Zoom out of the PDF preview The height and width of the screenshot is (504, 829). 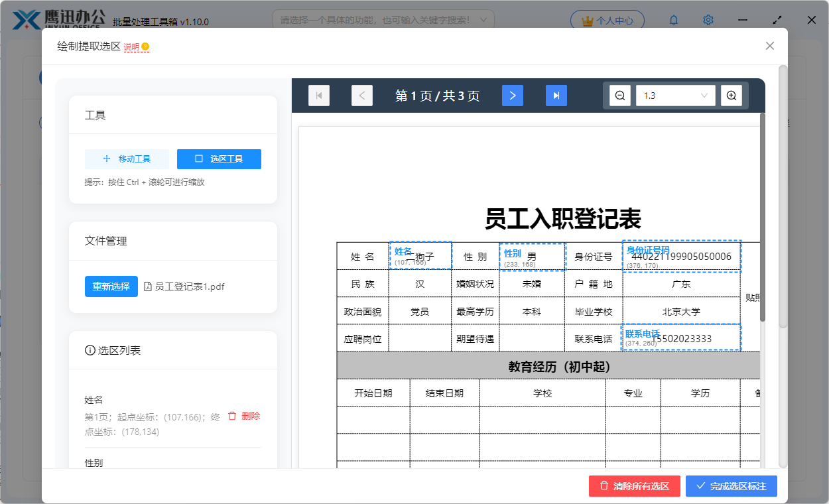click(620, 95)
